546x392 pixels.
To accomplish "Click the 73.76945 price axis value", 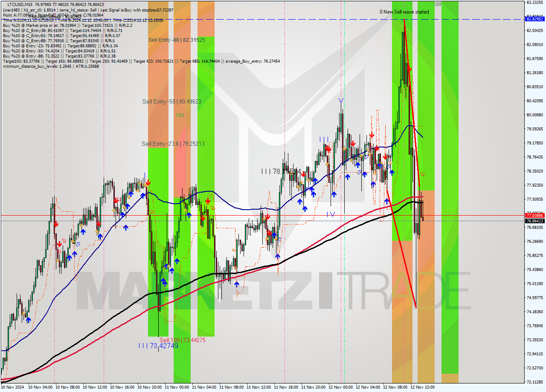I will (x=534, y=326).
